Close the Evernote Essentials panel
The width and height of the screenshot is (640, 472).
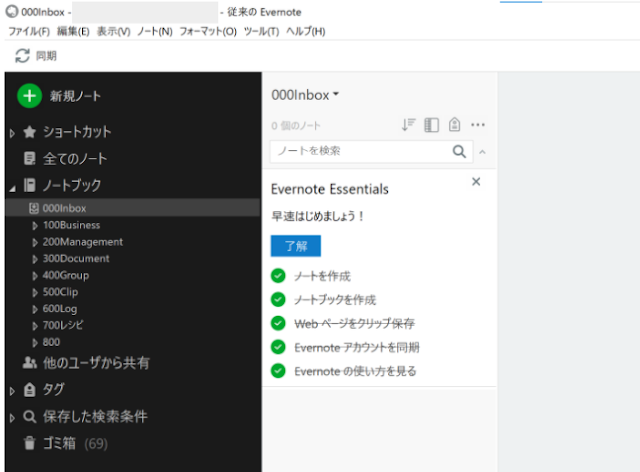[476, 182]
